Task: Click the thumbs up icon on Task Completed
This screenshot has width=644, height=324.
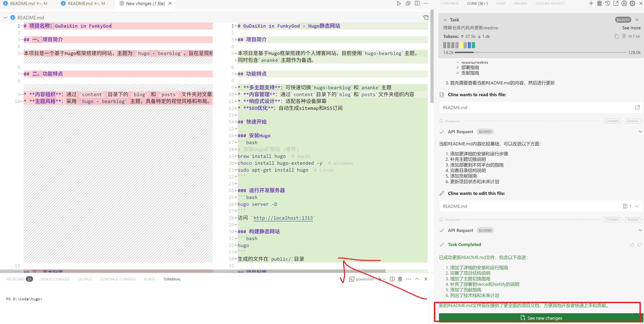Action: tap(632, 245)
